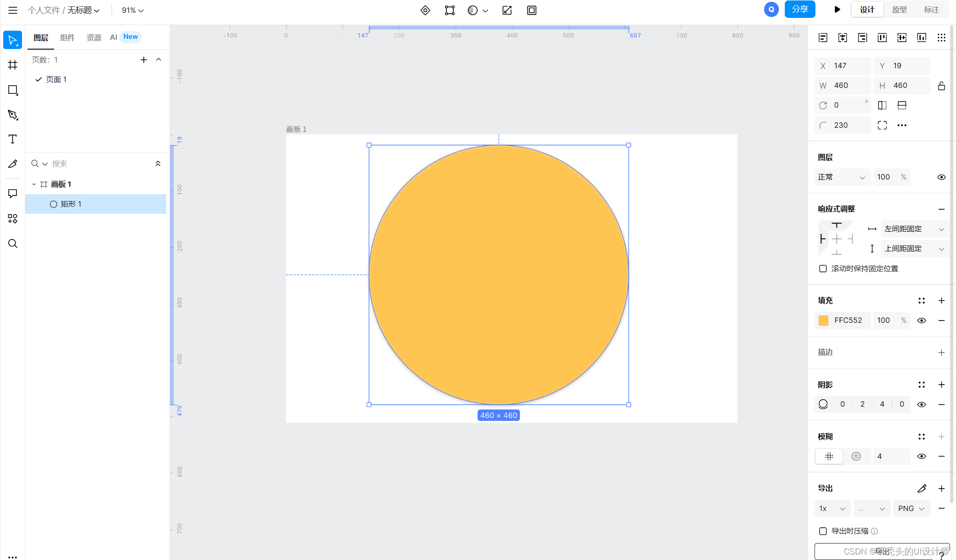Click the blue 分享 share button
Image resolution: width=956 pixels, height=560 pixels.
tap(799, 10)
